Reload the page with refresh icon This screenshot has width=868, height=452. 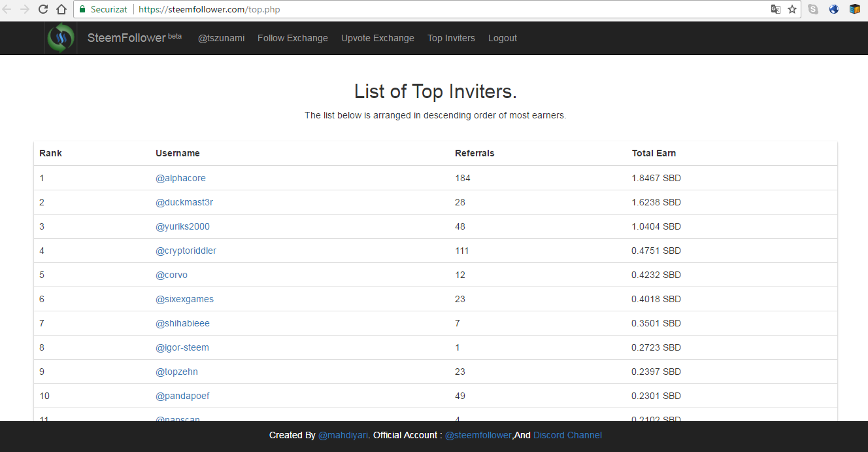tap(43, 9)
